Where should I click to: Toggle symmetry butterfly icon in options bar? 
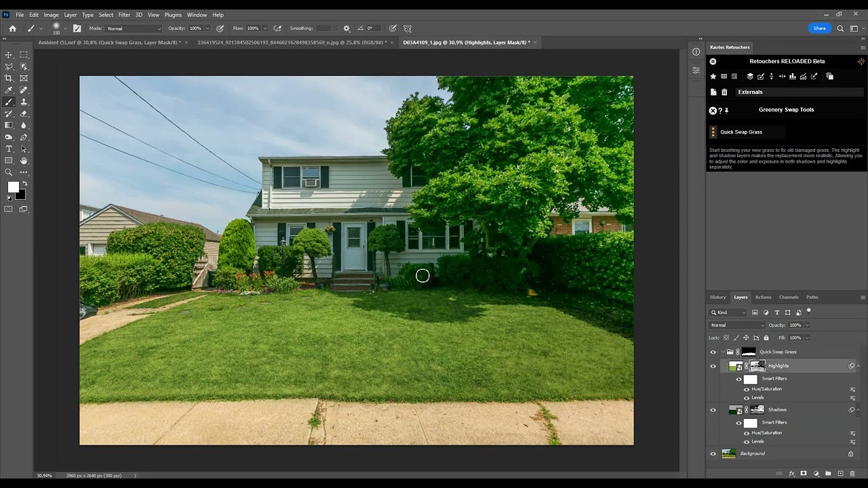408,28
